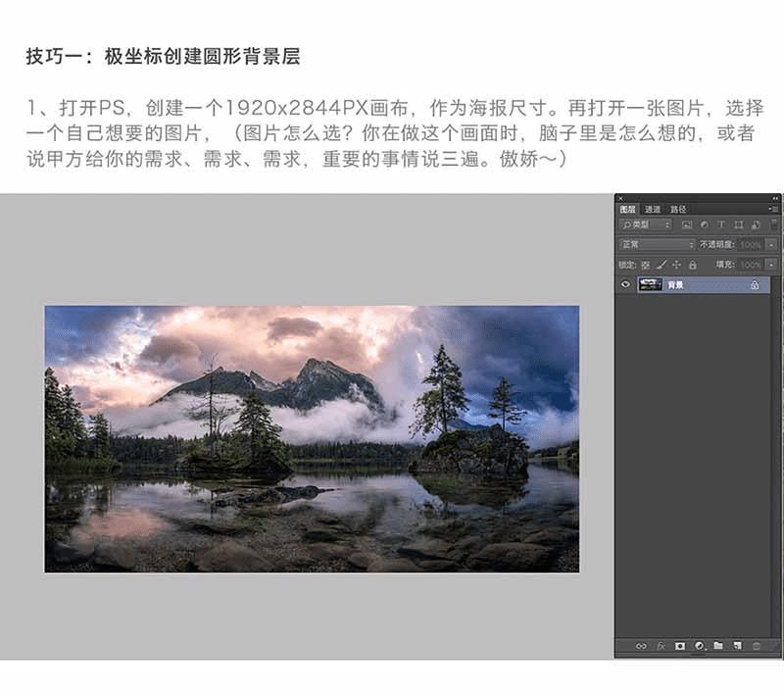
Task: Open the fill slider arrow
Action: [x=771, y=265]
